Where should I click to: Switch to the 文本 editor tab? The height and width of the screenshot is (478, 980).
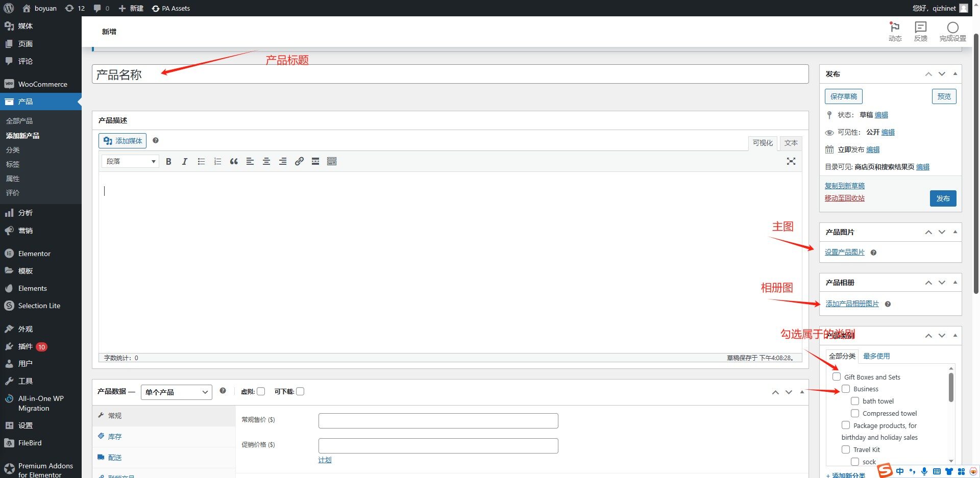coord(791,143)
